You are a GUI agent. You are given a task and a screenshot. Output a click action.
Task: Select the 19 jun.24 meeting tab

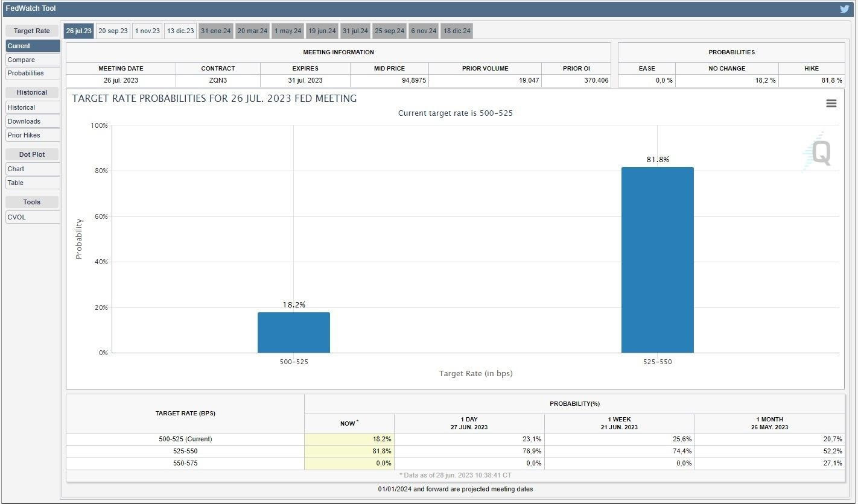(322, 31)
